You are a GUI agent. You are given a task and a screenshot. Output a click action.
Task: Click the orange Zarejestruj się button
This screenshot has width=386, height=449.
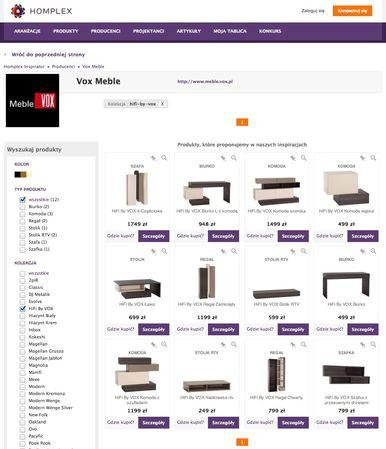click(x=352, y=11)
